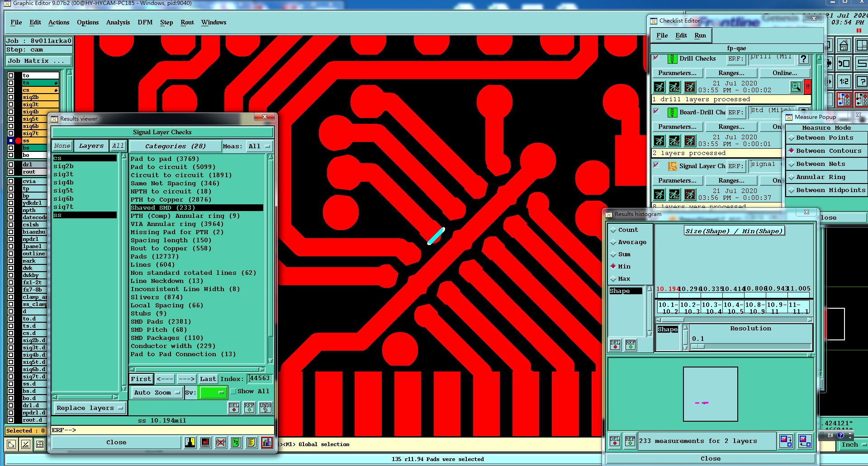The image size is (868, 466).
Task: Click the Drill Checks help question mark
Action: coord(803,59)
